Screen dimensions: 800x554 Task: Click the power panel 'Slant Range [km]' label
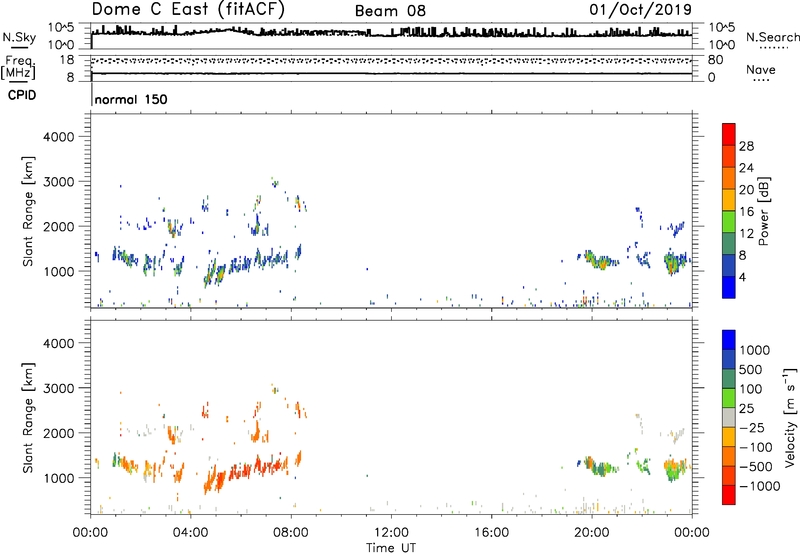28,211
